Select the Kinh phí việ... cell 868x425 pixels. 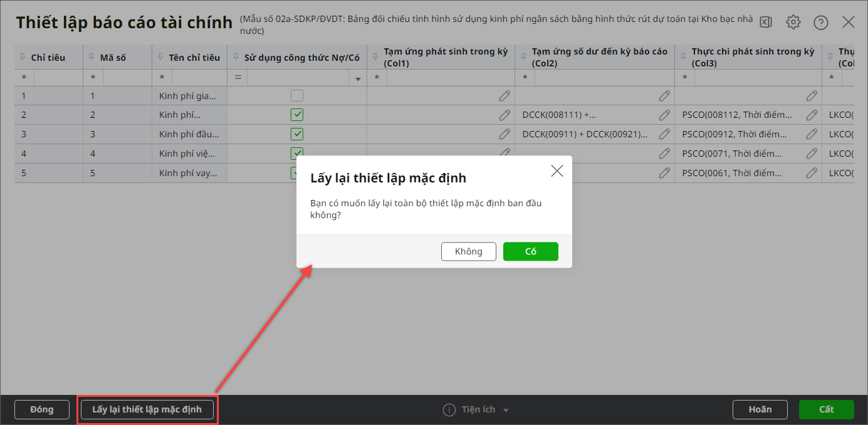[189, 154]
